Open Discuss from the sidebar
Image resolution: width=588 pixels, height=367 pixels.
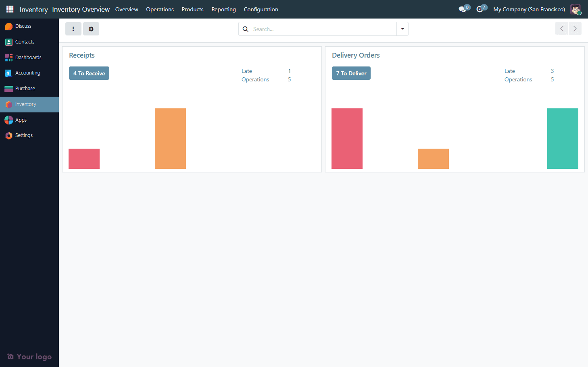click(23, 26)
